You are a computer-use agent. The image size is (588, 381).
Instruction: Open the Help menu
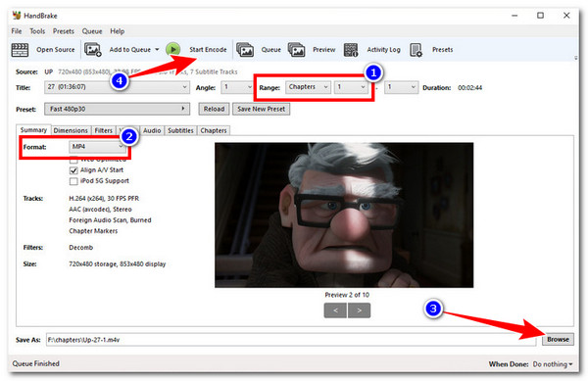(x=117, y=31)
